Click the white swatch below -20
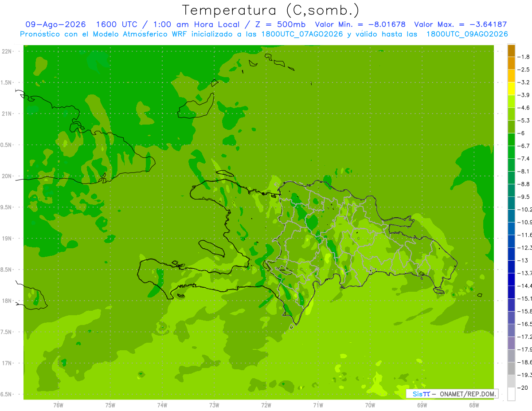Image resolution: width=532 pixels, height=411 pixels. pyautogui.click(x=511, y=394)
